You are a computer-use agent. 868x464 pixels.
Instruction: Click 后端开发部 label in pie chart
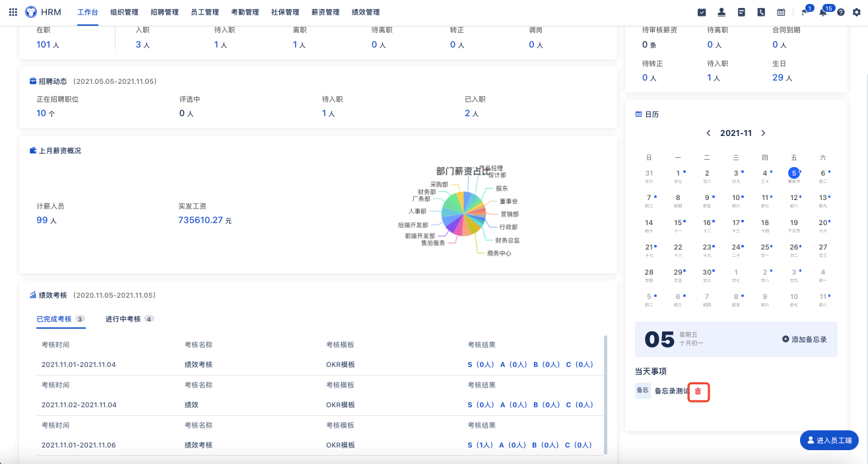(413, 225)
